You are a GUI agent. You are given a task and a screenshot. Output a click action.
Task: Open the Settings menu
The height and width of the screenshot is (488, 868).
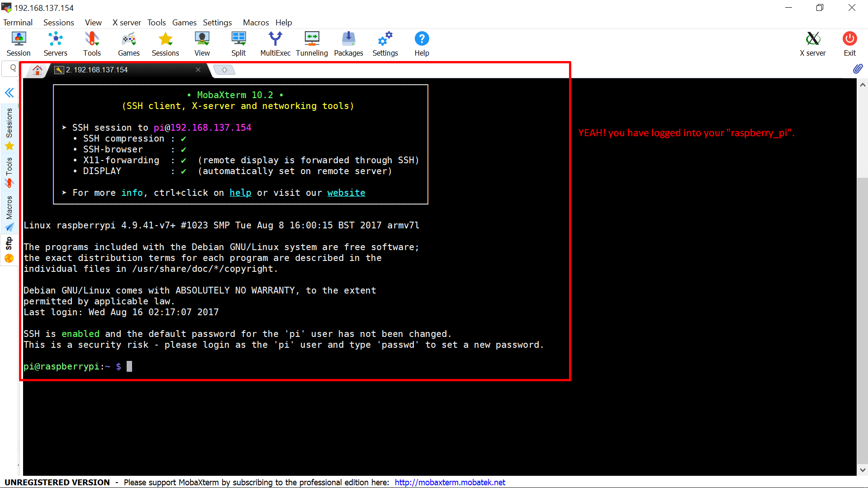tap(217, 23)
